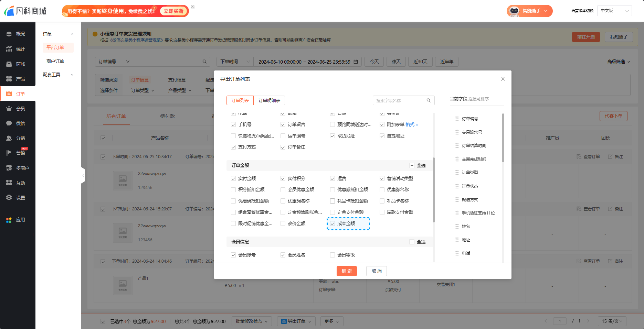Open the 15 条/页 page size dropdown
Screen dimensions: 644x329
click(612, 321)
